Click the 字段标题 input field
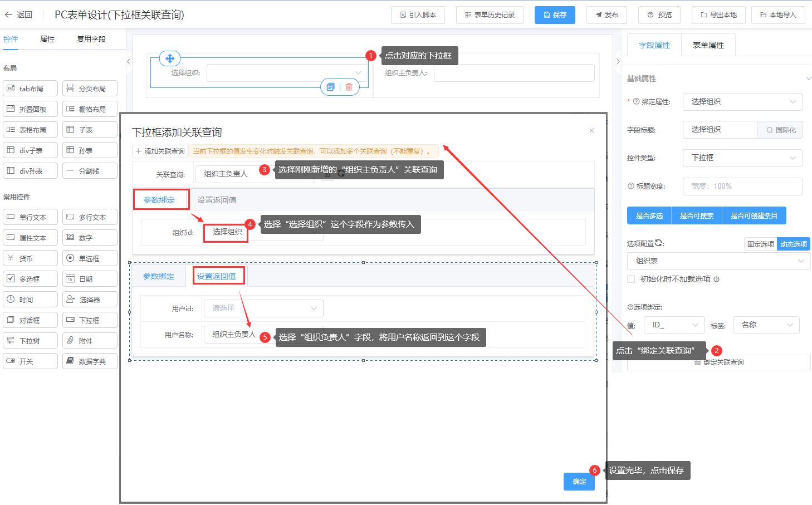The height and width of the screenshot is (505, 812). (x=720, y=129)
